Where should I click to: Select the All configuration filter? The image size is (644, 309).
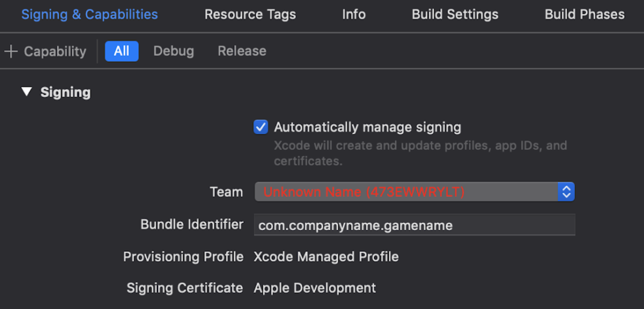click(x=122, y=51)
